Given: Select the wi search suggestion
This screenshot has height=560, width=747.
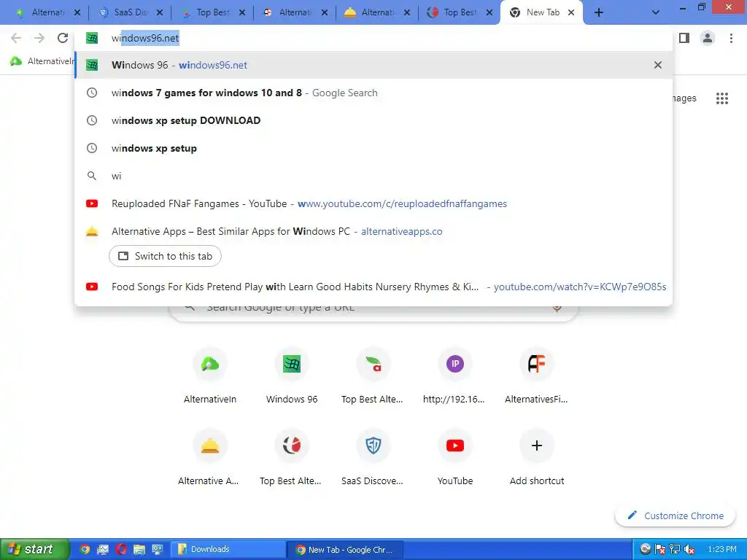Looking at the screenshot, I should click(x=373, y=176).
